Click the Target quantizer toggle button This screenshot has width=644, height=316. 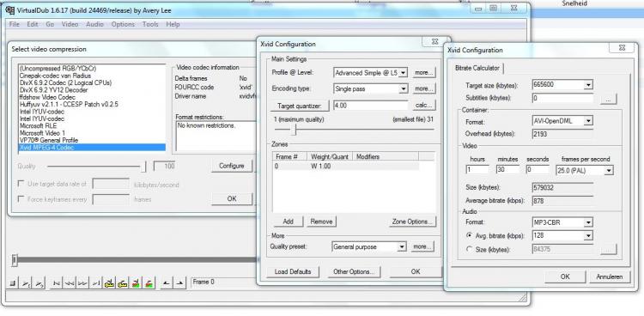pyautogui.click(x=300, y=106)
